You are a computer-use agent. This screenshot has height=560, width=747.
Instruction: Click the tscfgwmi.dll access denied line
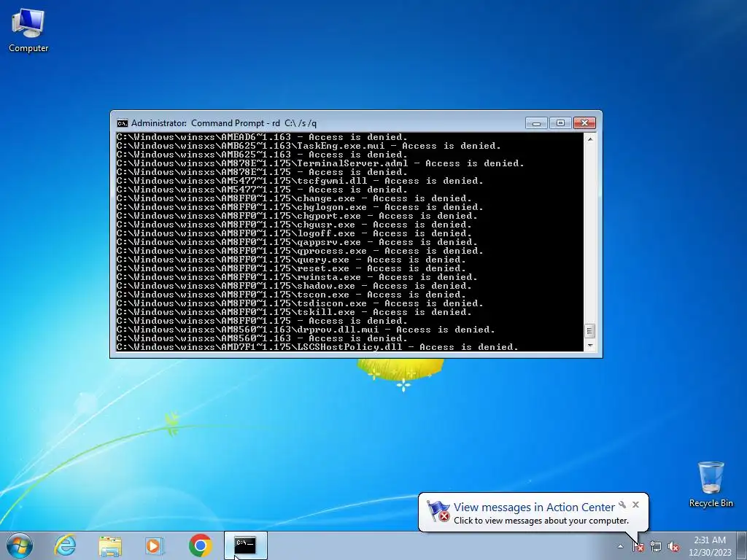pyautogui.click(x=300, y=181)
